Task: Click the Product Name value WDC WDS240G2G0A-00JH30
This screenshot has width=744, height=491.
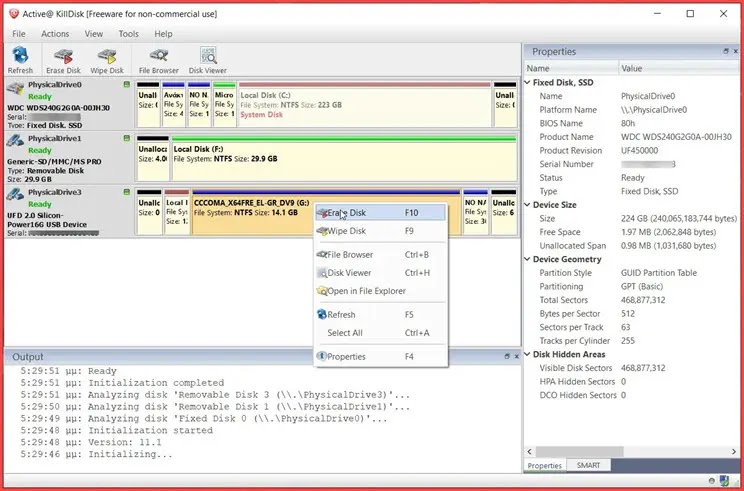Action: (x=676, y=137)
